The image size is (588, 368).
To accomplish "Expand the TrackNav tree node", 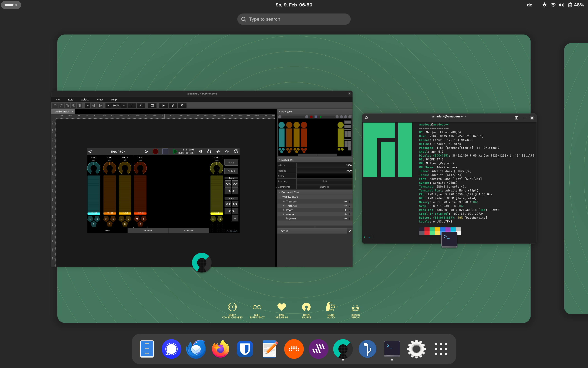I will tap(284, 206).
